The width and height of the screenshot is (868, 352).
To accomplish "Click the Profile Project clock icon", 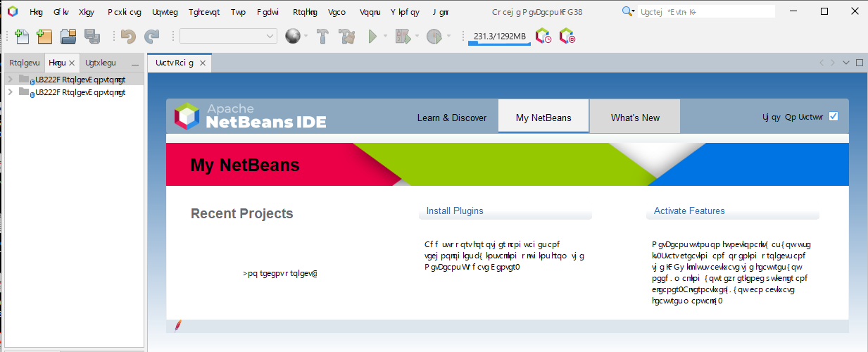I will 434,37.
